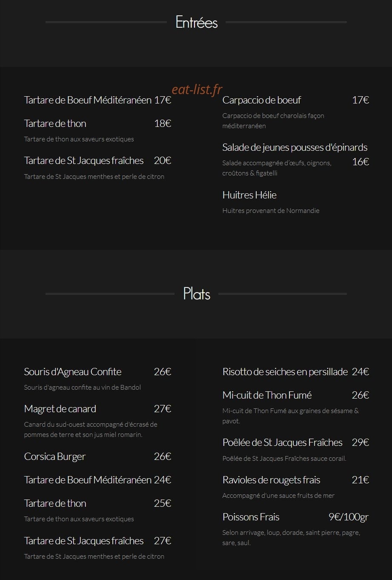Click the 9€/100gr price label
The image size is (392, 580).
pyautogui.click(x=349, y=517)
